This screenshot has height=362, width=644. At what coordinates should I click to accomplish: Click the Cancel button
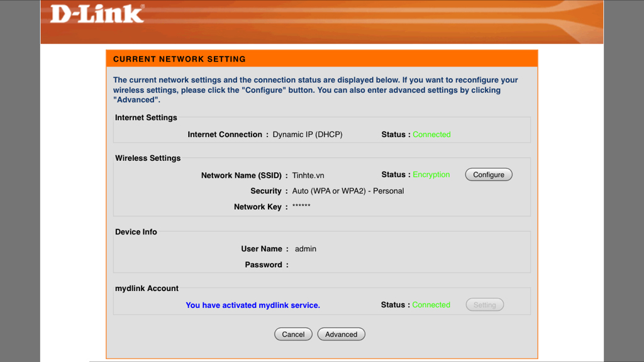pyautogui.click(x=293, y=334)
